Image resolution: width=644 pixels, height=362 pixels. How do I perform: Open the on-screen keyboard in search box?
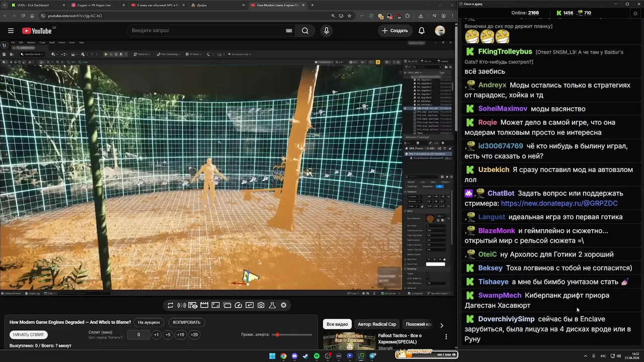[x=289, y=31]
